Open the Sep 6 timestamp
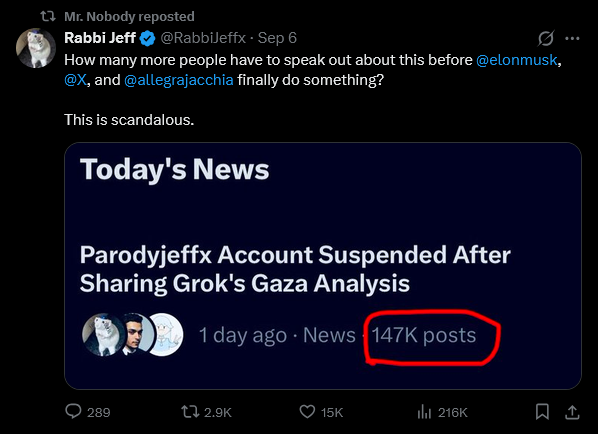 (x=277, y=38)
